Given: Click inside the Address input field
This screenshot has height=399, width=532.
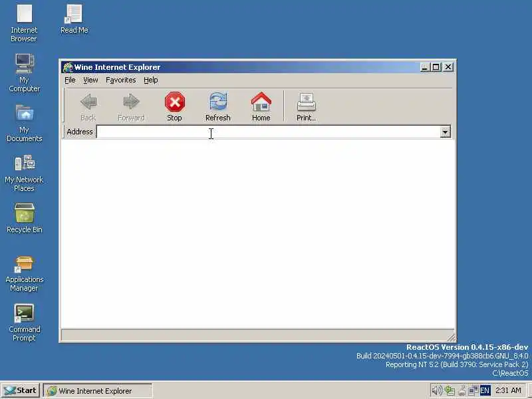Looking at the screenshot, I should tap(268, 132).
